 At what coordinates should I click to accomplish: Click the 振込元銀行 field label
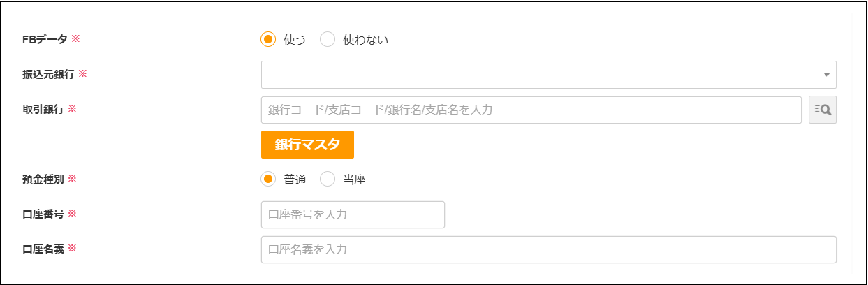click(48, 75)
